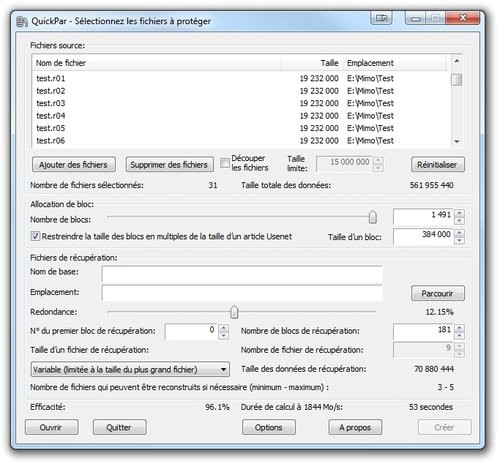This screenshot has width=500, height=464.
Task: Select file test.r01 in list
Action: point(51,78)
